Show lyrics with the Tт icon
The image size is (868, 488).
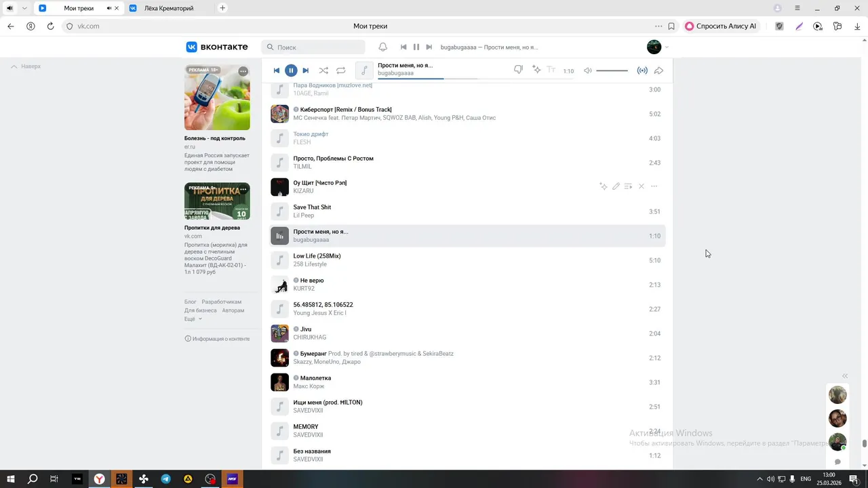[551, 70]
